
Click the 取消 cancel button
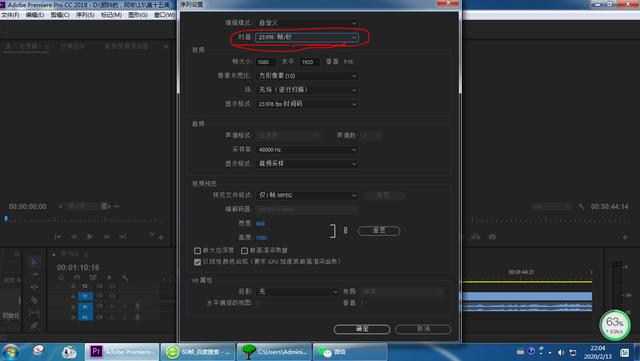[423, 329]
